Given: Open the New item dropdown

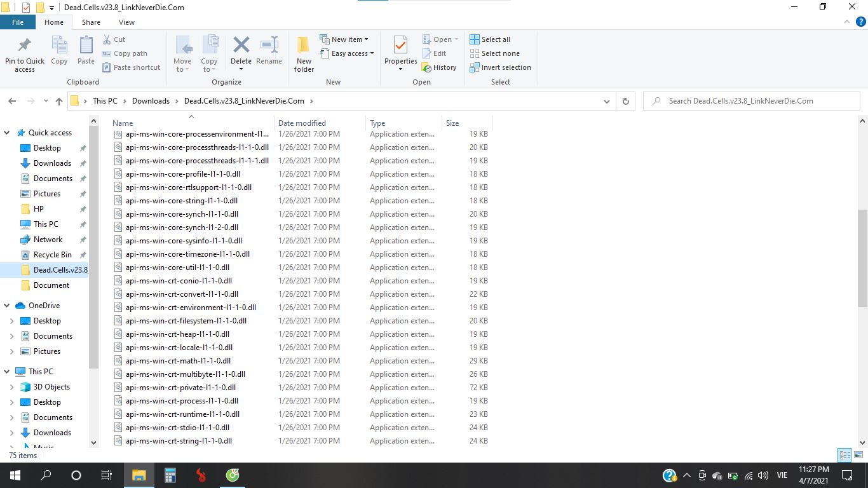Looking at the screenshot, I should tap(344, 39).
